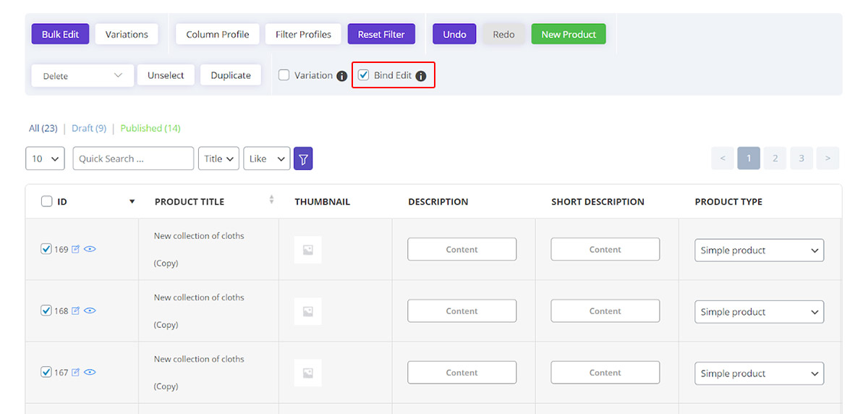Open edit icon for product 167
Viewport: 868px width, 414px height.
pyautogui.click(x=75, y=372)
